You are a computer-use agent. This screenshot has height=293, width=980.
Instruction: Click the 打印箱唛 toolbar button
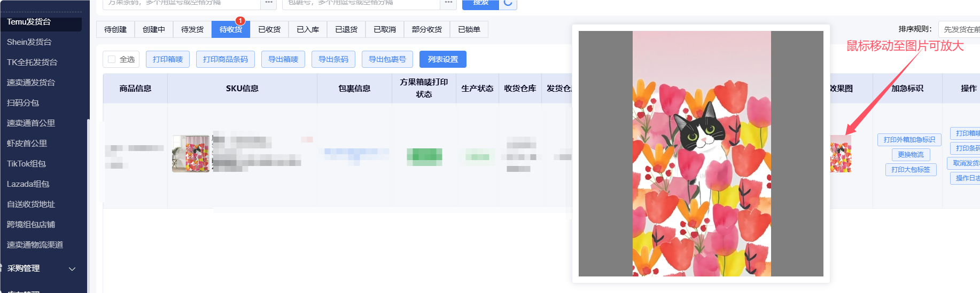tap(168, 59)
